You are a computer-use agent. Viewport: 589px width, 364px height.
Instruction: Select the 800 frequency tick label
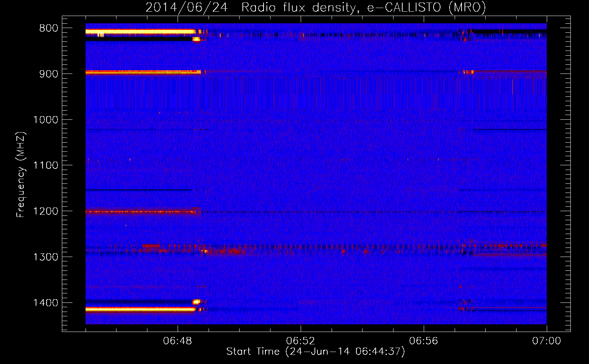click(49, 28)
